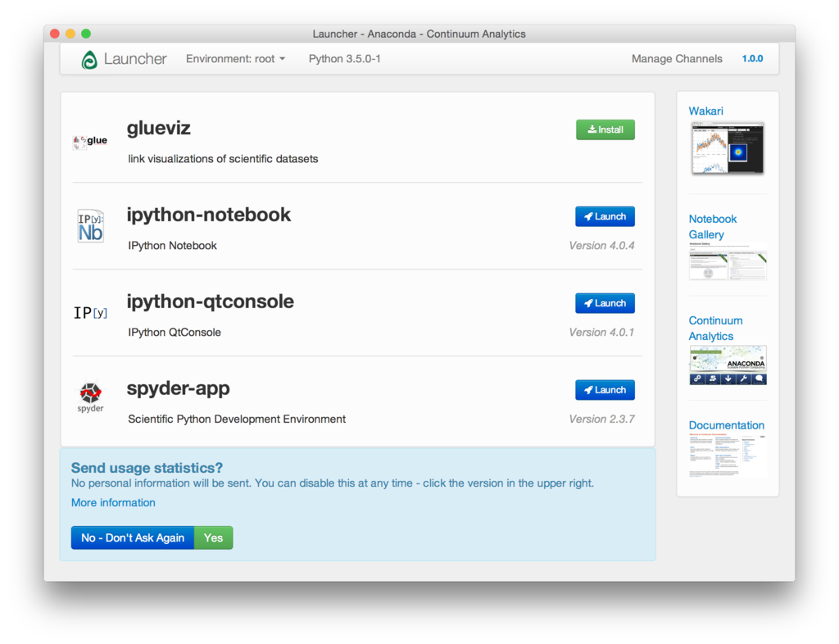839x644 pixels.
Task: Click the spyder-app spider icon
Action: 90,397
